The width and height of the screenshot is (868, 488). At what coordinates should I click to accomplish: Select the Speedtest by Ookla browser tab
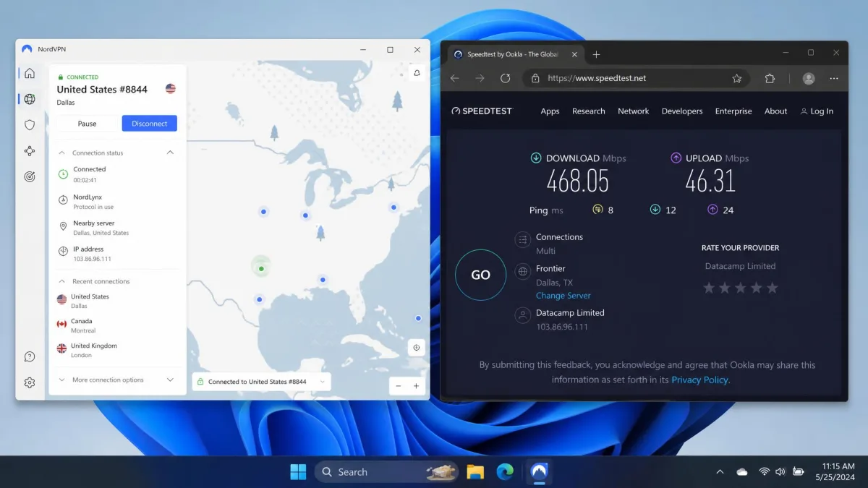tap(515, 54)
